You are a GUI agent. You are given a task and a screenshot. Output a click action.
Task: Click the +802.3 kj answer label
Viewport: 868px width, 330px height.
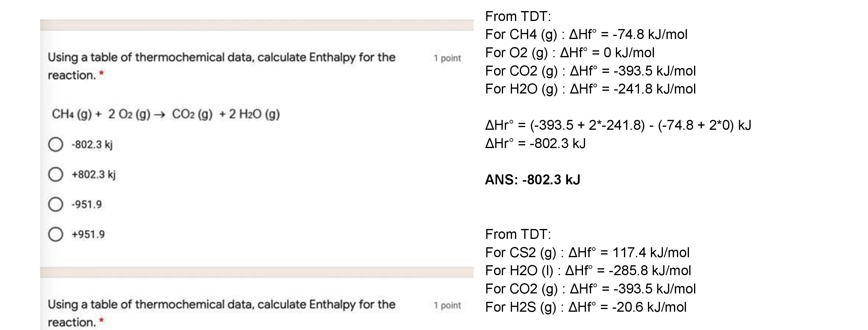pos(94,174)
